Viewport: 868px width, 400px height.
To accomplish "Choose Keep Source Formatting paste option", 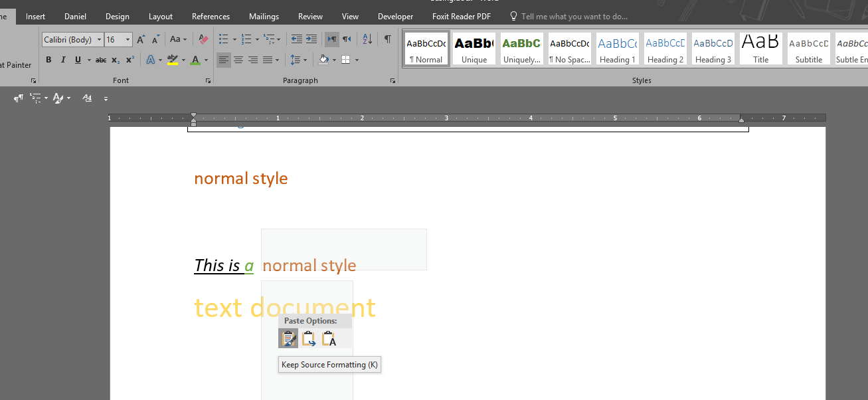I will coord(288,339).
